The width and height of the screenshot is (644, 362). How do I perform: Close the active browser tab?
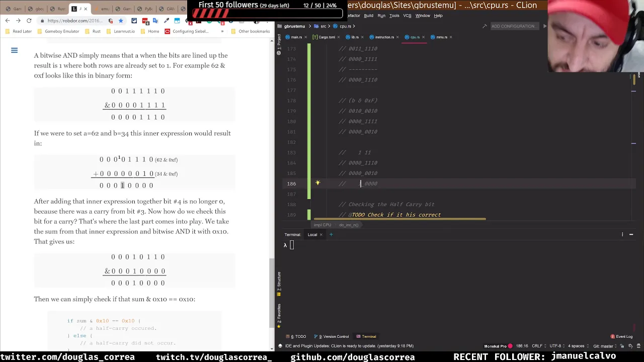pyautogui.click(x=85, y=9)
